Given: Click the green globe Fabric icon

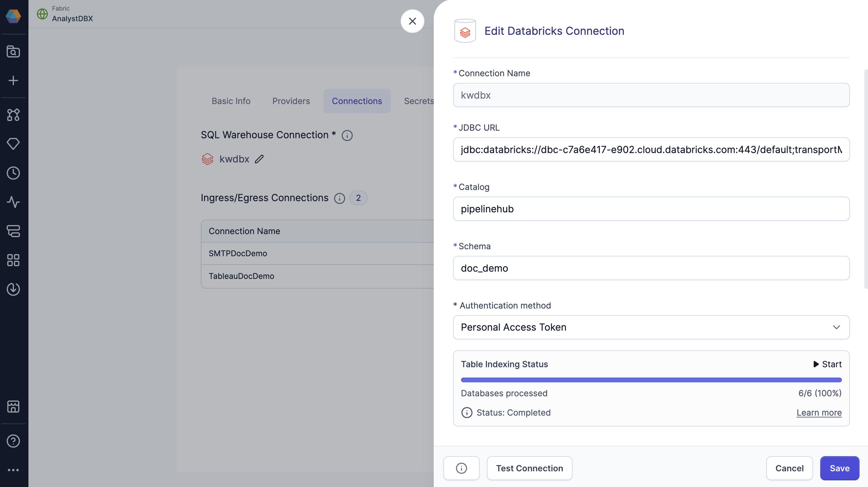Looking at the screenshot, I should coord(42,14).
